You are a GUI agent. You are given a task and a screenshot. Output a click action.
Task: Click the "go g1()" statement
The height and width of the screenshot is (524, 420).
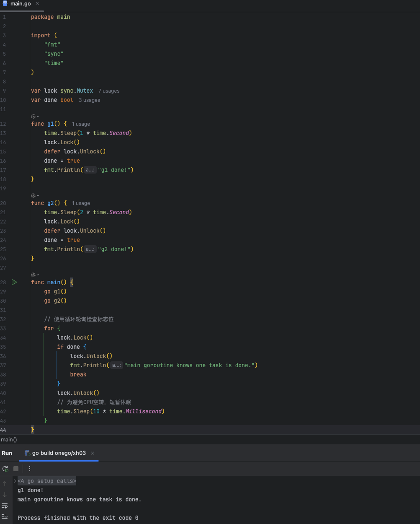(55, 291)
